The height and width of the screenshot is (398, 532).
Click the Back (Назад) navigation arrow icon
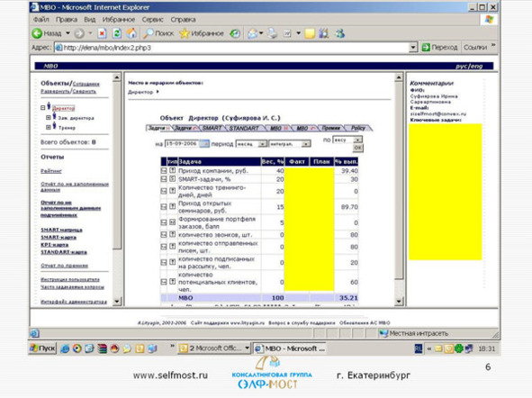[x=37, y=33]
